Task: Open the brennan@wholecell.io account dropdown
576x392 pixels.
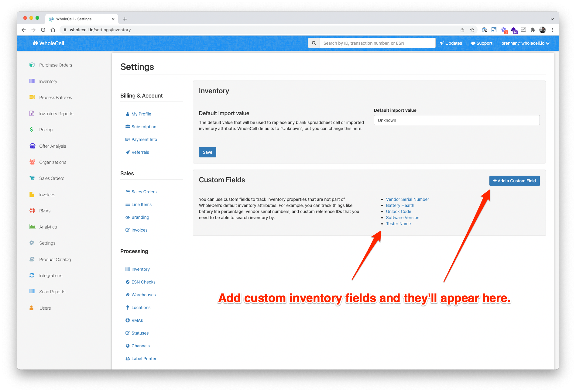Action: 525,43
